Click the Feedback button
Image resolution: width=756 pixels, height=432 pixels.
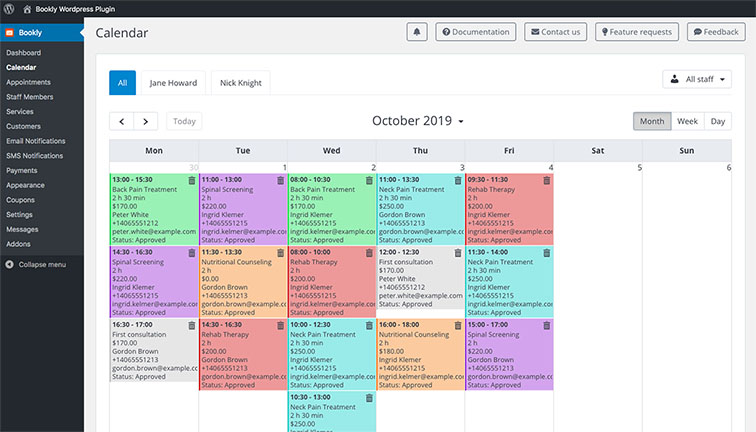tap(716, 32)
